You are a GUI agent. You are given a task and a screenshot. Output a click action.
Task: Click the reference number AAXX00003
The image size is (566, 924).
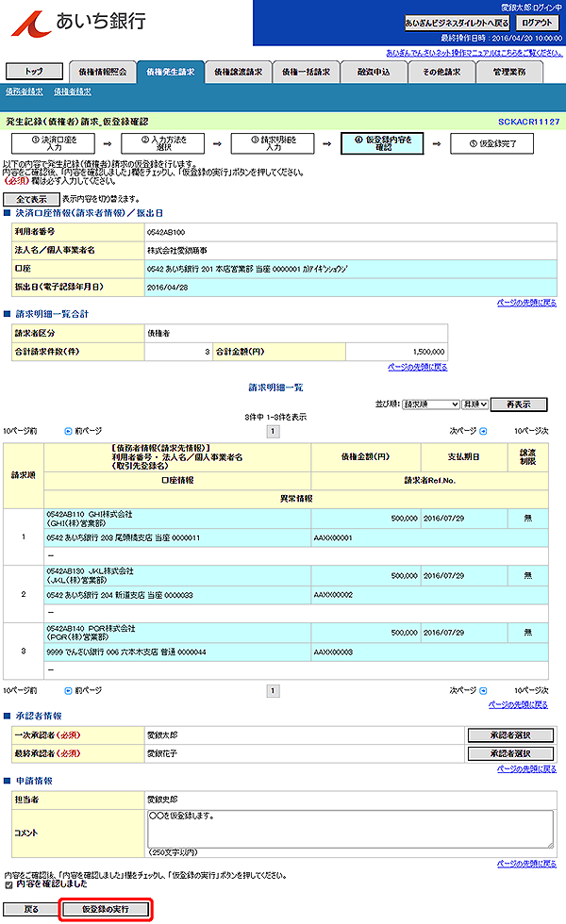point(333,652)
